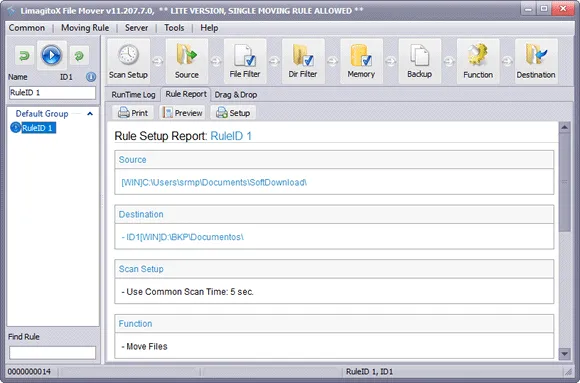Click the '- Move Files' text

144,347
